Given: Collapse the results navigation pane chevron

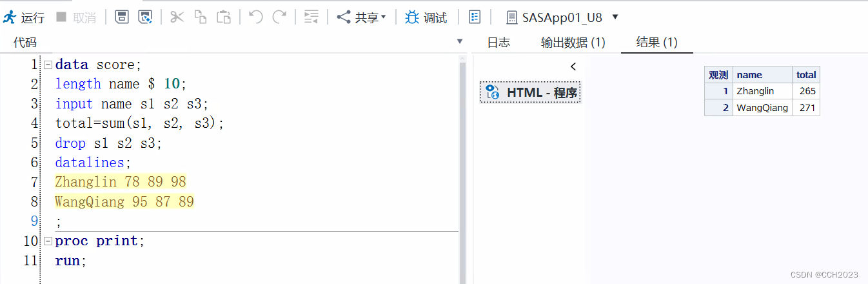Looking at the screenshot, I should click(573, 66).
